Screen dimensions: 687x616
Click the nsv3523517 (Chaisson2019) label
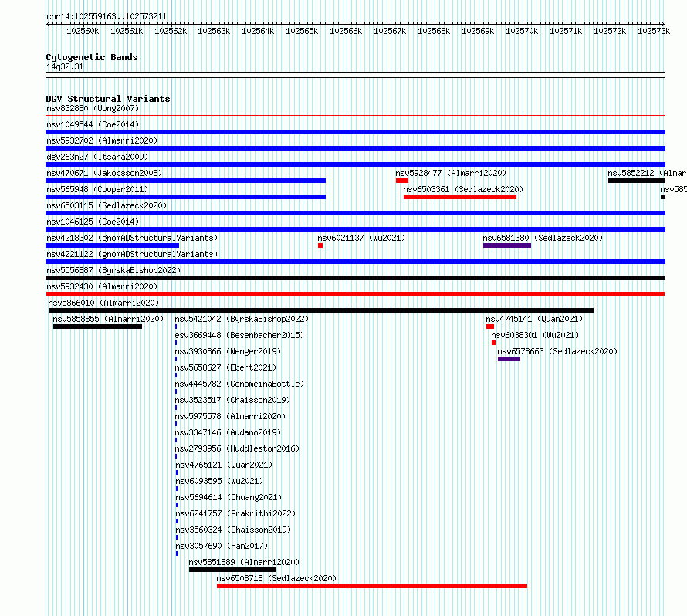pos(232,400)
